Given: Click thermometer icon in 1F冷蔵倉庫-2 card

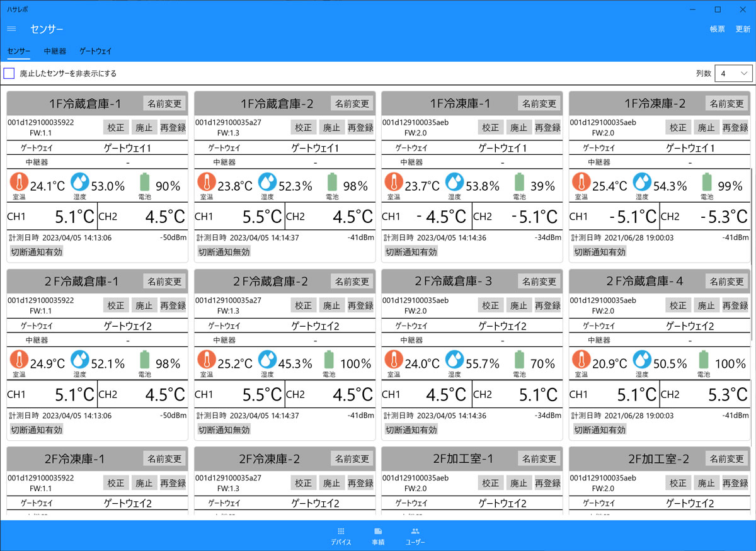Looking at the screenshot, I should 207,183.
